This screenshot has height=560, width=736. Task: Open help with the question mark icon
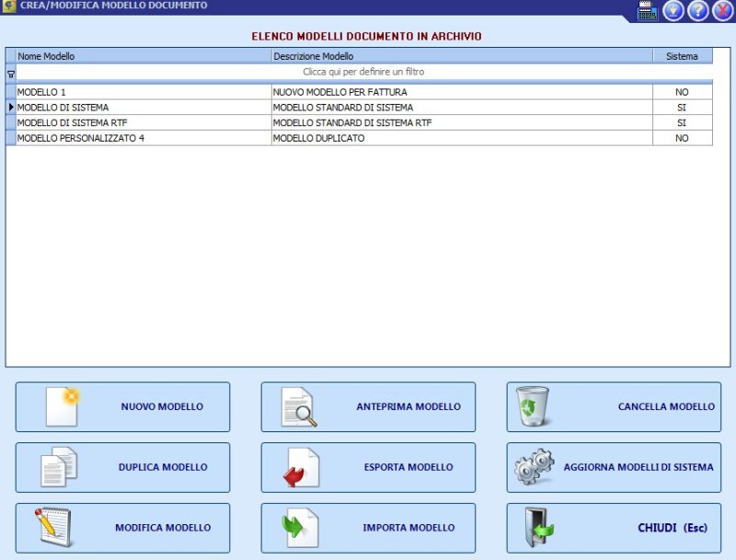pos(698,11)
